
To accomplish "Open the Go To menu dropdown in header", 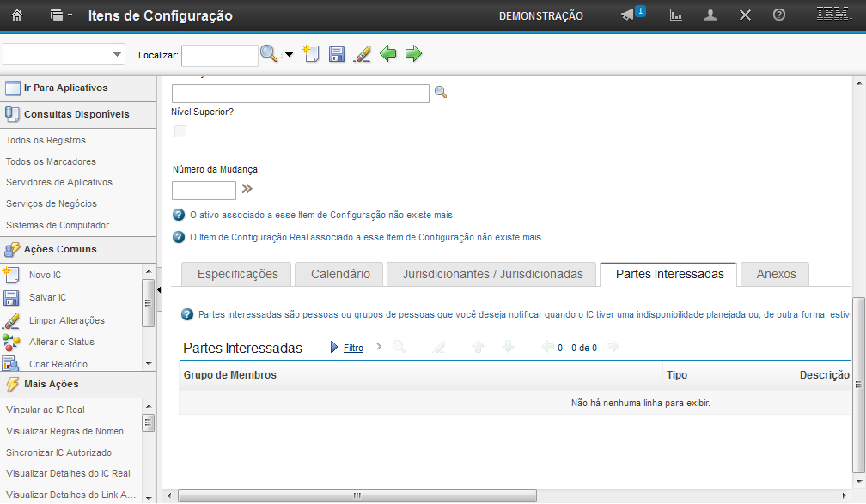I will (60, 15).
